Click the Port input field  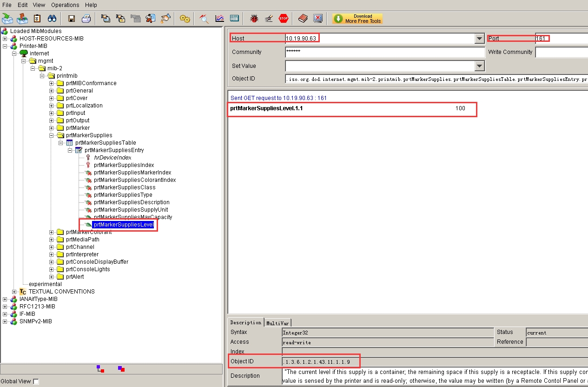(562, 39)
